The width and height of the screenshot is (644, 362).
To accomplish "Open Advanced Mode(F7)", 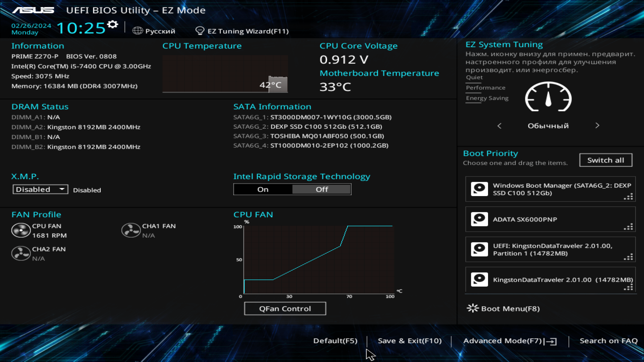I will click(509, 341).
